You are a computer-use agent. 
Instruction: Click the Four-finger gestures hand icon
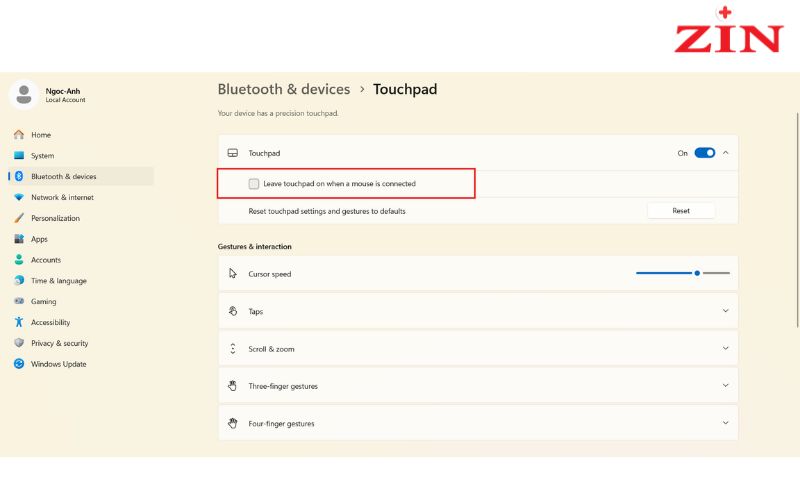tap(233, 423)
